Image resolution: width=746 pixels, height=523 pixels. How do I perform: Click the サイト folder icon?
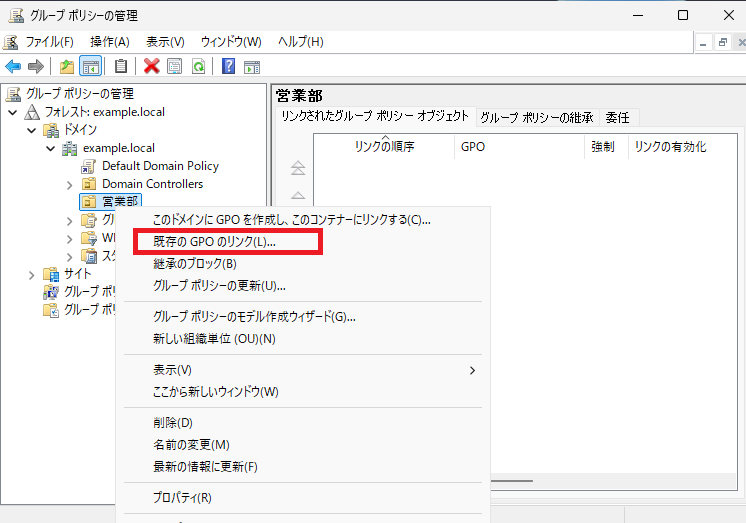coord(51,274)
